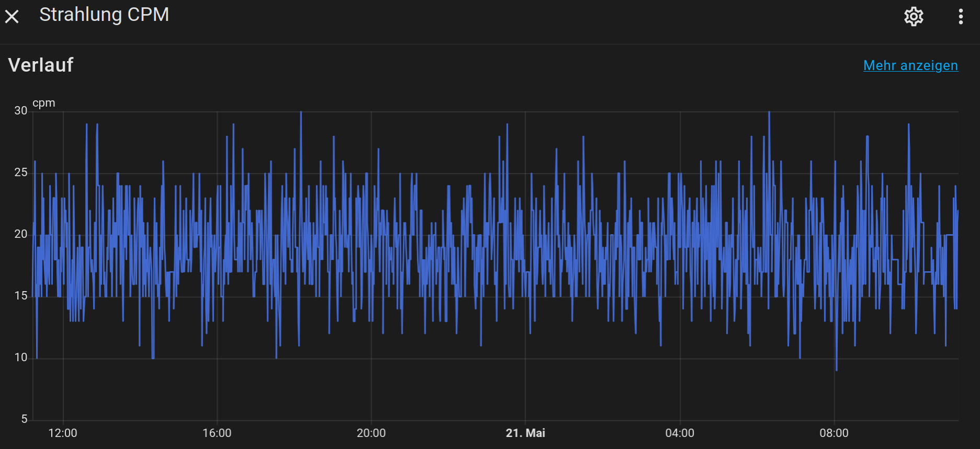Click the 16:00 time axis label
This screenshot has height=449, width=980.
(x=217, y=433)
